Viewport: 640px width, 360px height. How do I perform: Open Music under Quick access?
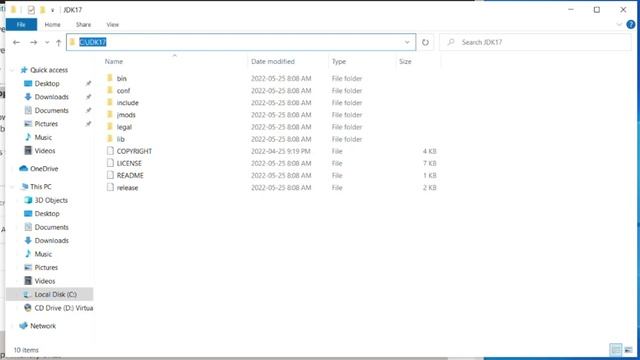click(43, 137)
